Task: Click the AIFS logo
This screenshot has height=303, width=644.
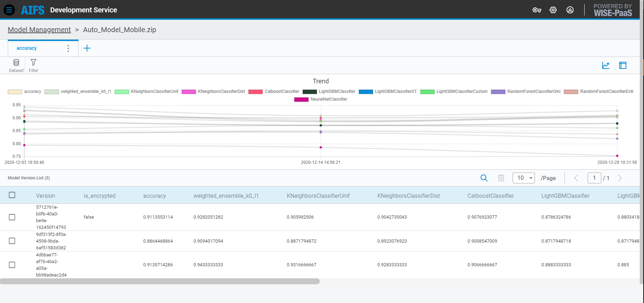Action: pyautogui.click(x=33, y=10)
